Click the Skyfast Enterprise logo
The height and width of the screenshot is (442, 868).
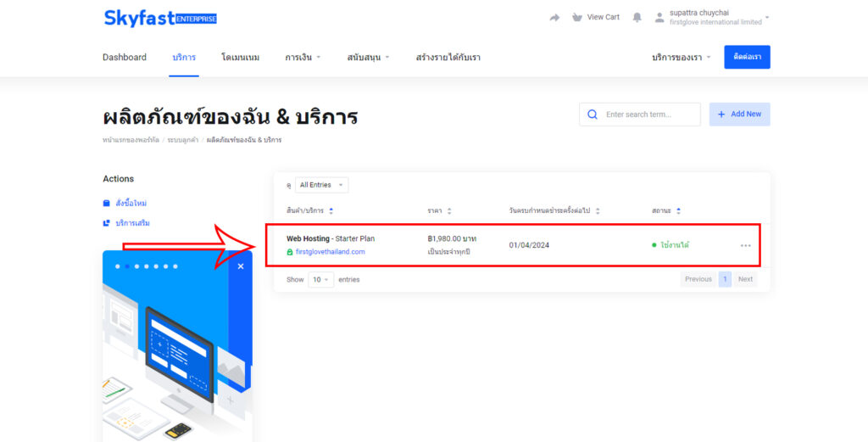160,19
